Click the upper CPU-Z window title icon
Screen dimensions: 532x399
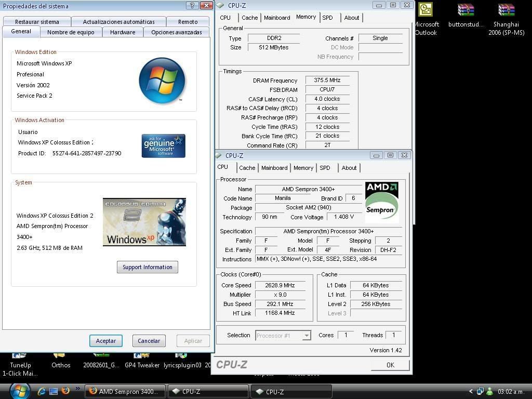(x=220, y=5)
